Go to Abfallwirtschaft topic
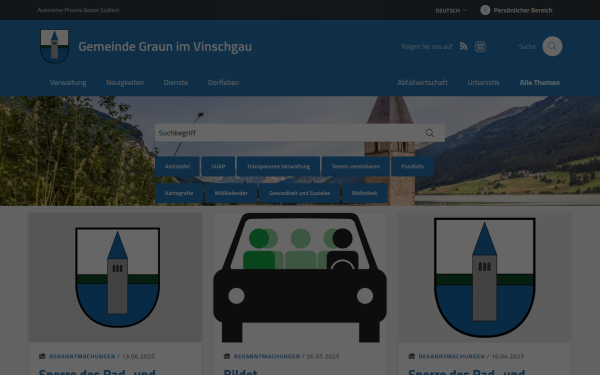 click(422, 82)
